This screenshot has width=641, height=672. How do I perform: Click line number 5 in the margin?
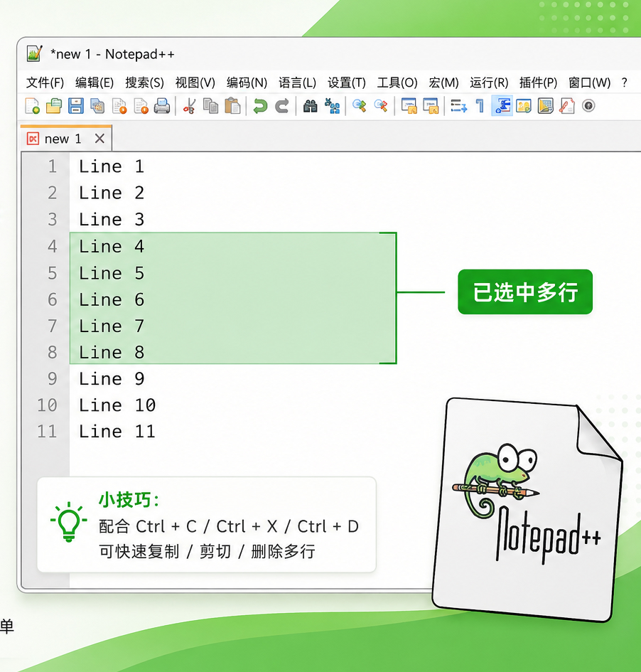[53, 273]
